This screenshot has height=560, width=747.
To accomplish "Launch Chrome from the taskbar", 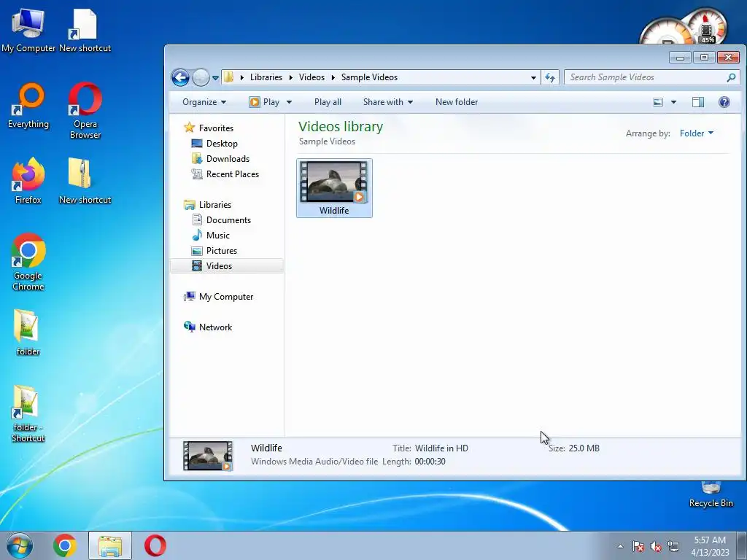I will coord(65,545).
